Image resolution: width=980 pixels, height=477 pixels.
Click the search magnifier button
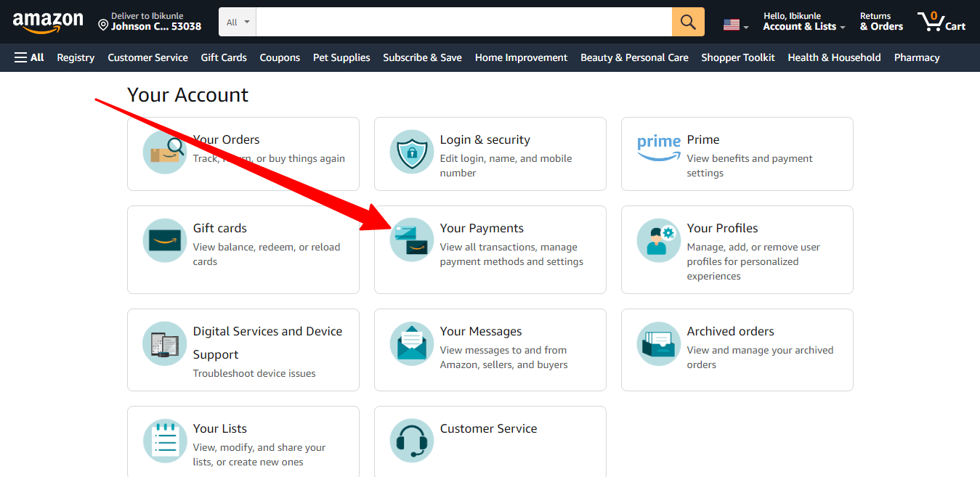(x=688, y=22)
